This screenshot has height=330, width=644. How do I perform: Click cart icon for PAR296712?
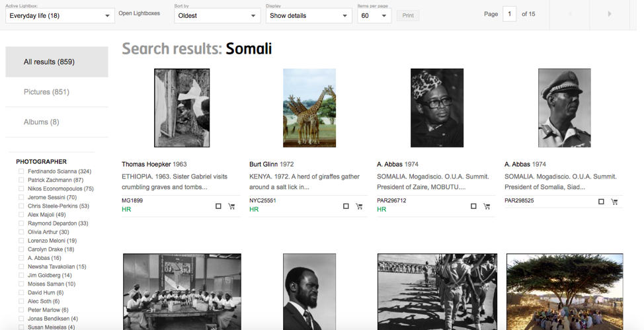pos(487,206)
